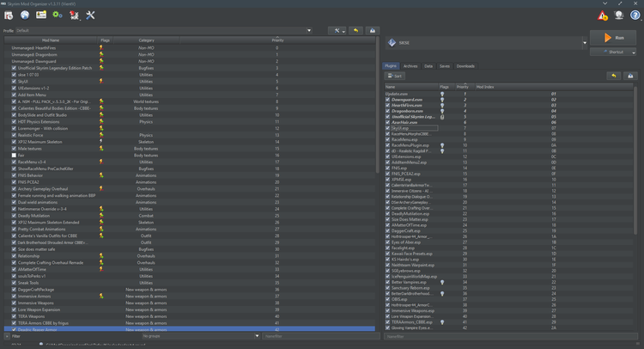Disable the OBIS.esp plugin checkbox
The width and height of the screenshot is (644, 349).
(x=388, y=299)
